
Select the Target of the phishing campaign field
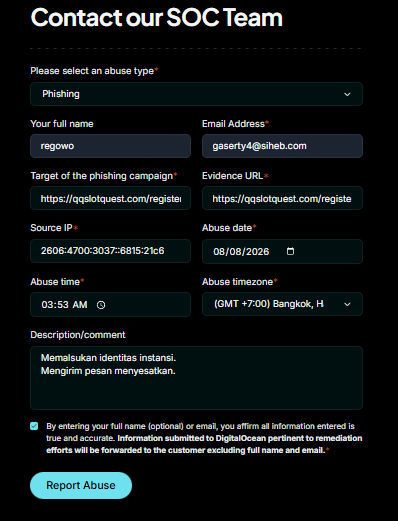[x=110, y=198]
